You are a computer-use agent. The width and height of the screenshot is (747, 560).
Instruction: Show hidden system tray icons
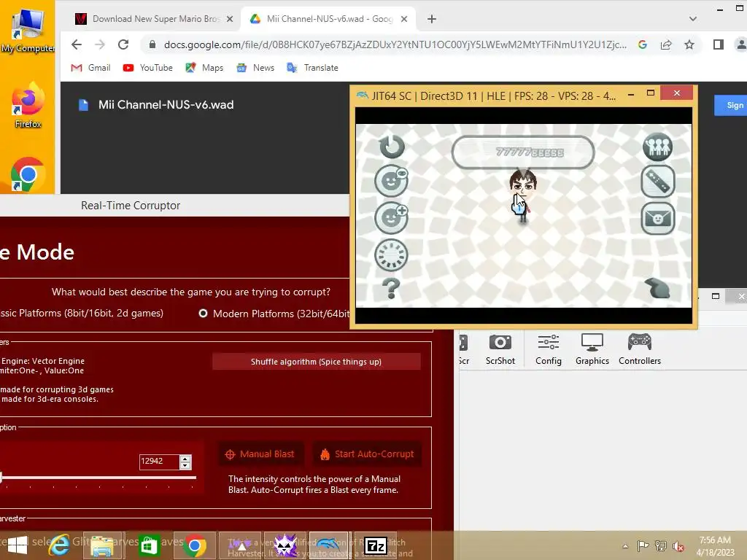(625, 545)
